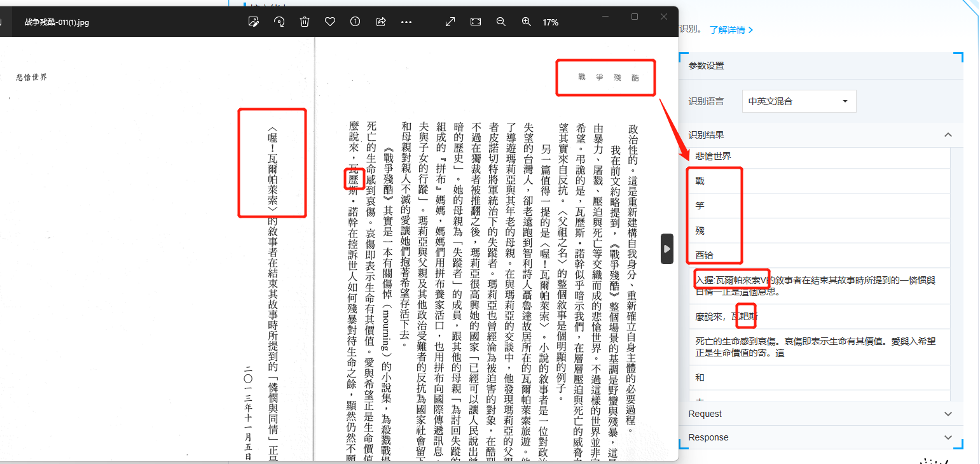This screenshot has width=980, height=464.
Task: Delete the photo using the trash icon
Action: [305, 22]
